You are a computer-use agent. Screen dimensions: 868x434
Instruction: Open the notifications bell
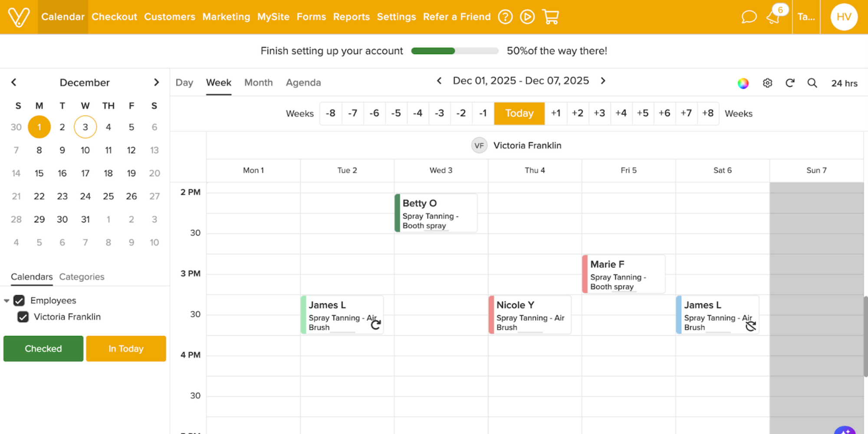pos(773,17)
